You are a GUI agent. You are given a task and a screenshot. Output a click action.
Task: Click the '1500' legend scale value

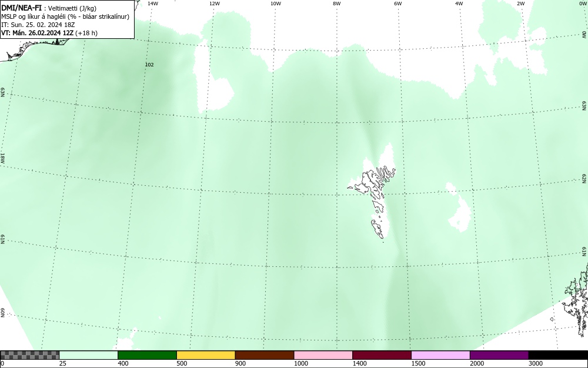point(418,363)
